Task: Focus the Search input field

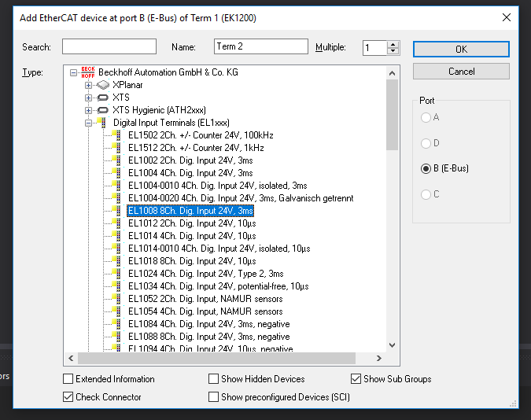Action: click(109, 46)
